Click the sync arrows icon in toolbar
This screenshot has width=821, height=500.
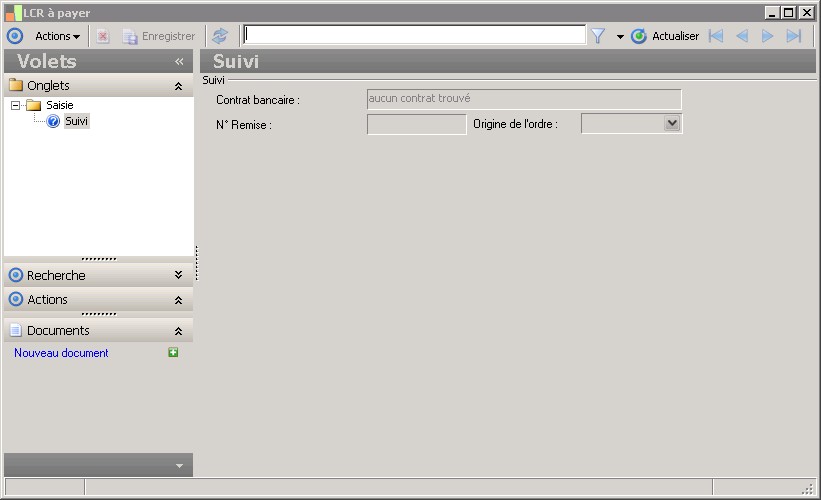click(x=220, y=36)
